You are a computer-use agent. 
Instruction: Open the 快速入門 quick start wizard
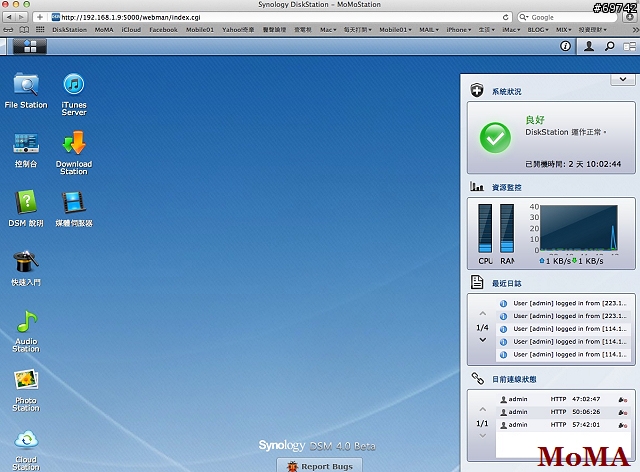[26, 268]
